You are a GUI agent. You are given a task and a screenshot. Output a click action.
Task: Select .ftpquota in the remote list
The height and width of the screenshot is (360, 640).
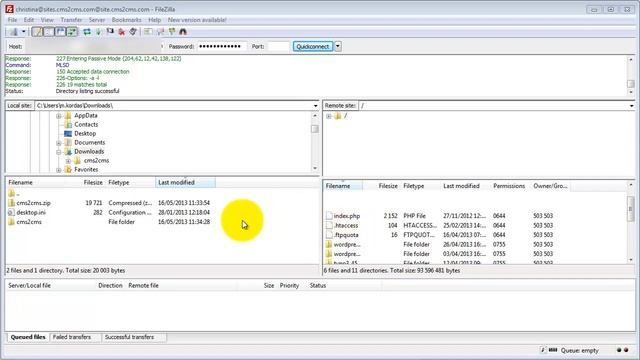tap(346, 235)
